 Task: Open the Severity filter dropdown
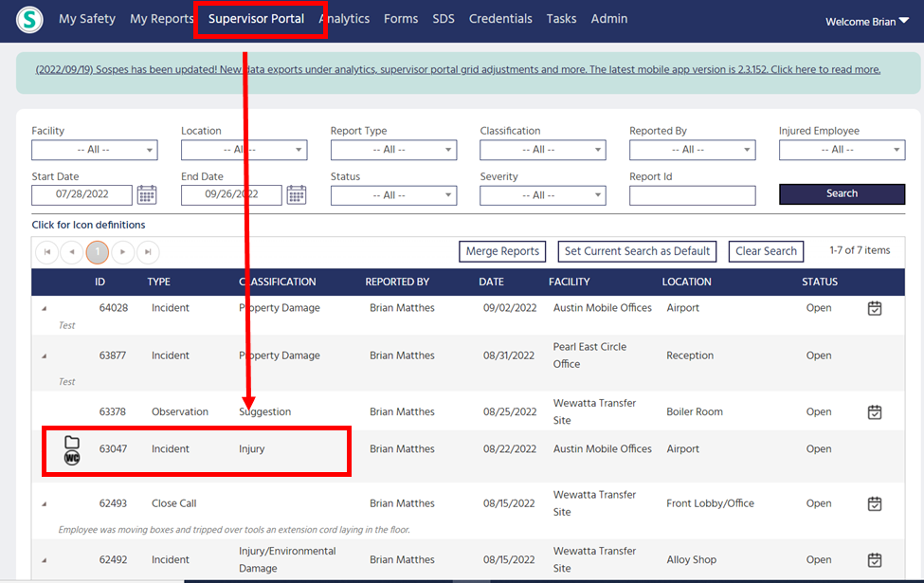pyautogui.click(x=543, y=195)
